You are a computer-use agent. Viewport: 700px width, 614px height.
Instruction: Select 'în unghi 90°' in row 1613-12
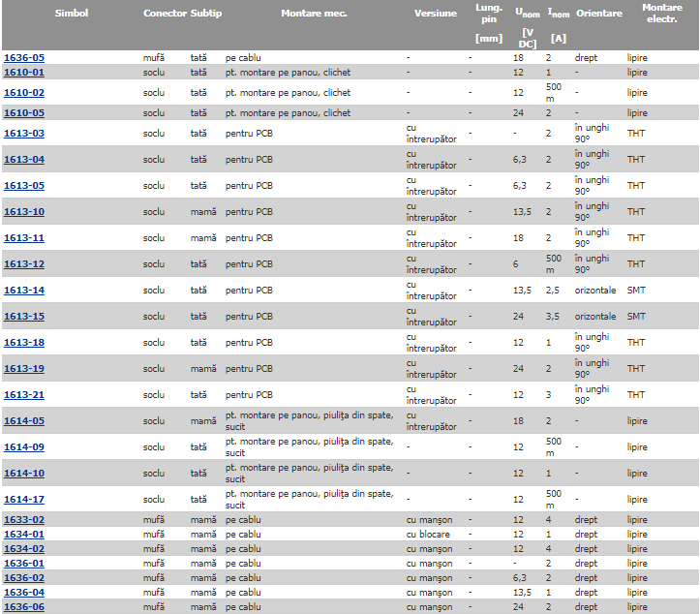tap(592, 264)
